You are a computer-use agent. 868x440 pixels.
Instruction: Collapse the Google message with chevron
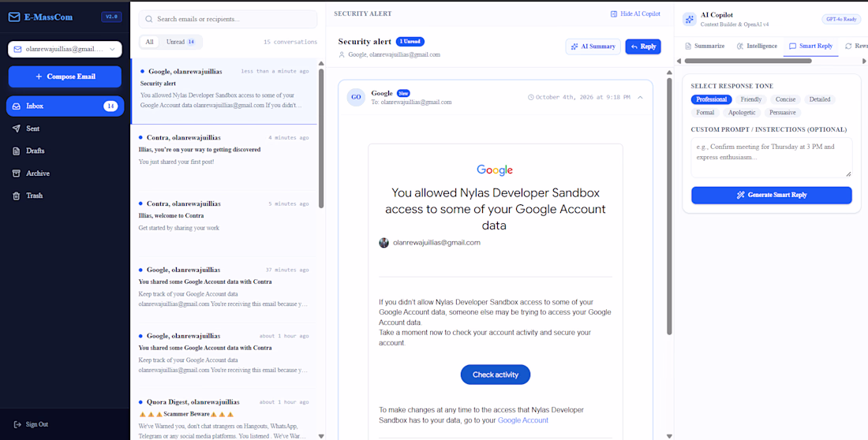pos(640,98)
